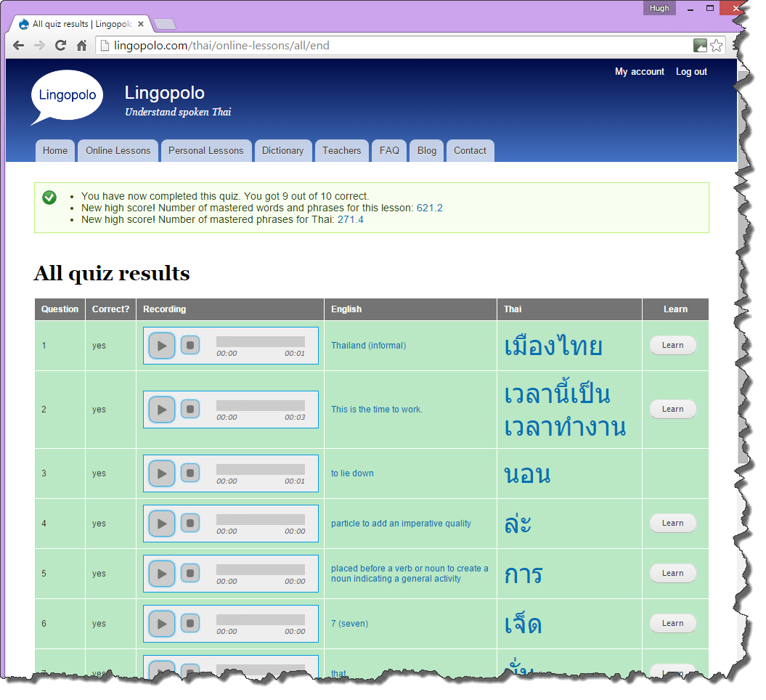766x700 pixels.
Task: Play recording for question 5 row
Action: tap(162, 574)
